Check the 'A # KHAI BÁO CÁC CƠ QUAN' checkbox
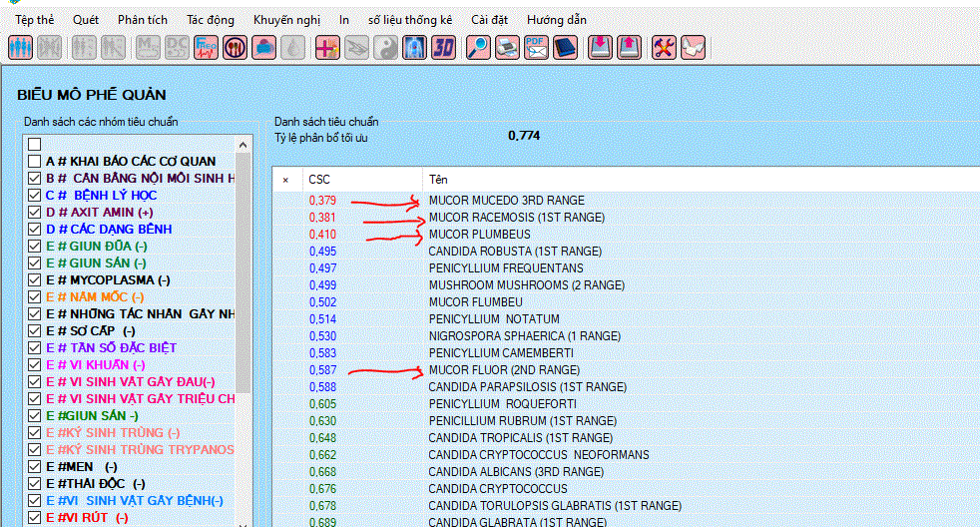 (35, 162)
